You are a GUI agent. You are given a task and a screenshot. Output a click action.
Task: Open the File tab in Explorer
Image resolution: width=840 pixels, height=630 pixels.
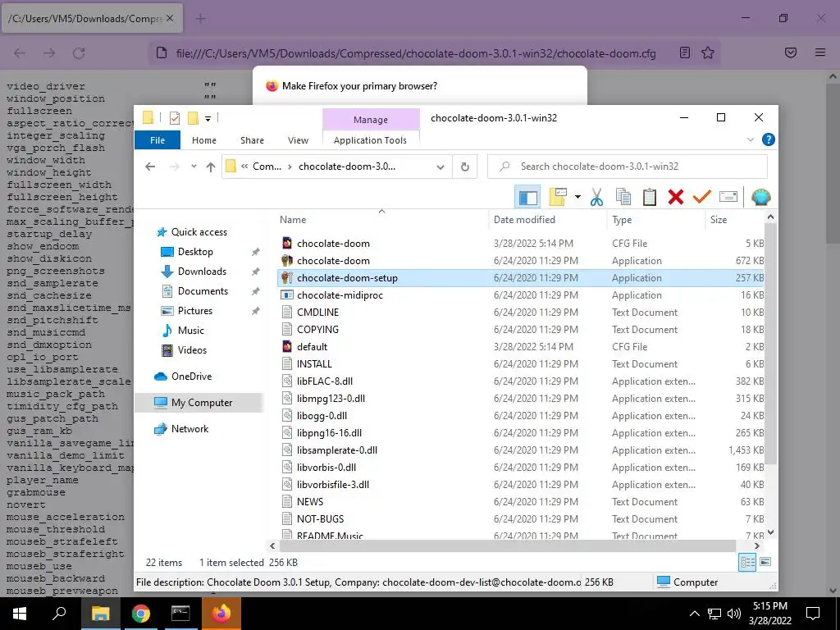tap(157, 140)
